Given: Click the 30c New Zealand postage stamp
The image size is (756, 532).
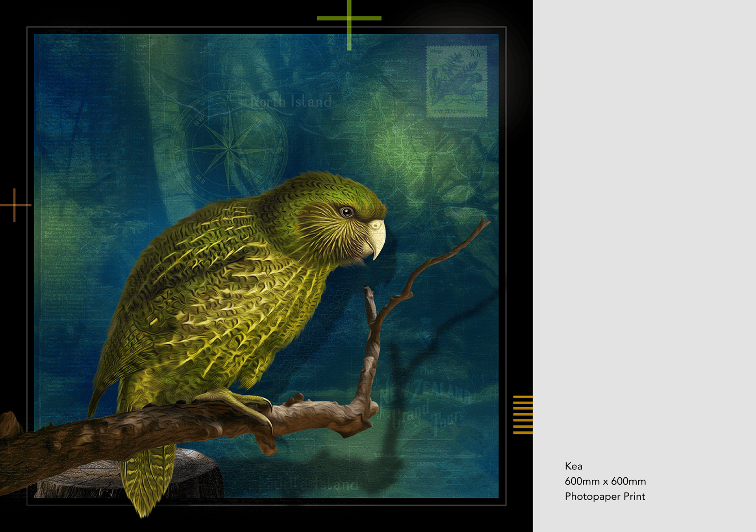Looking at the screenshot, I should click(x=457, y=81).
